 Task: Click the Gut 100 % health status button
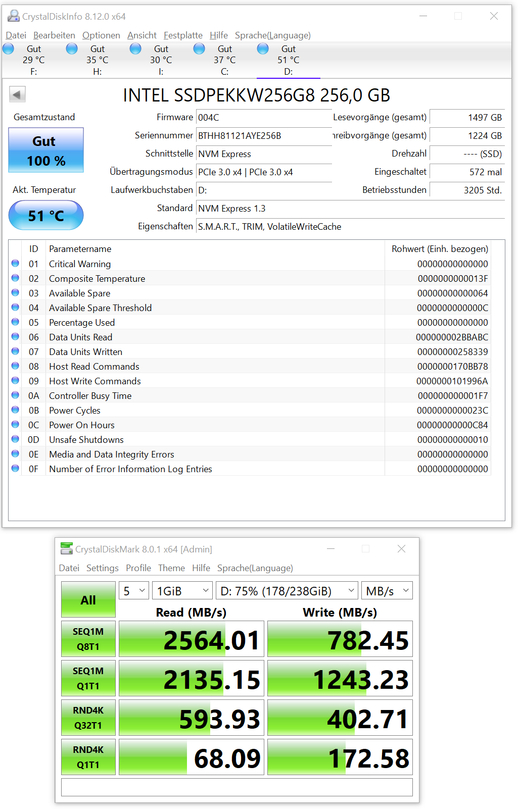click(x=46, y=150)
